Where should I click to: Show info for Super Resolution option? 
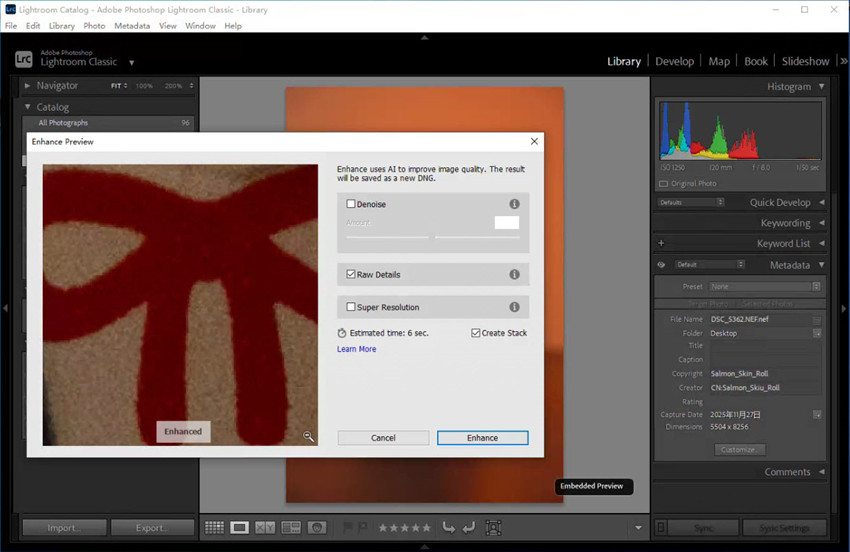(x=514, y=307)
